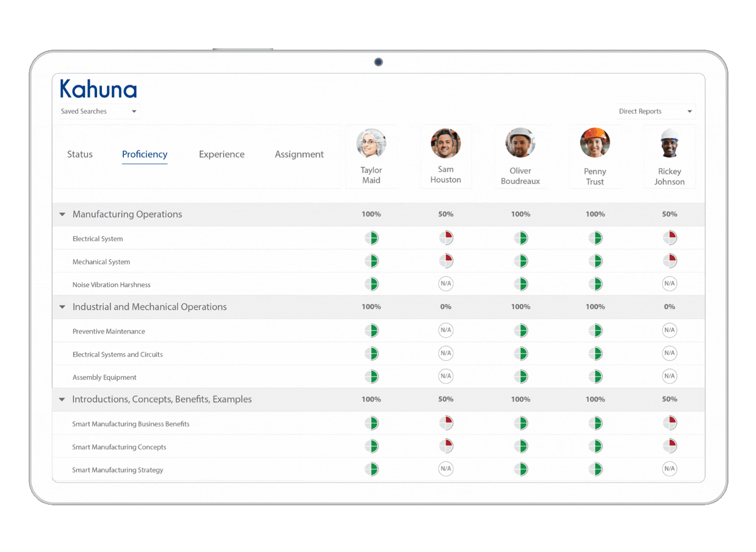Click Rickey Johnson's Electrical System proficiency icon

[x=669, y=238]
